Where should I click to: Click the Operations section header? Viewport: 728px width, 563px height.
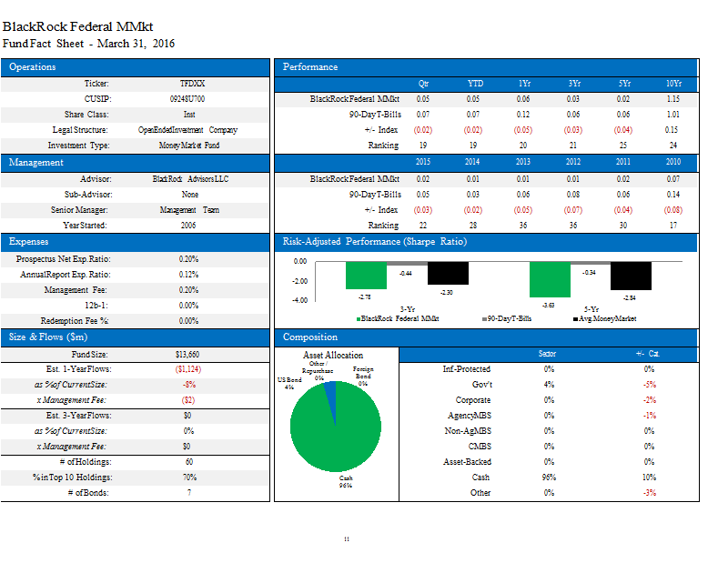[x=135, y=67]
